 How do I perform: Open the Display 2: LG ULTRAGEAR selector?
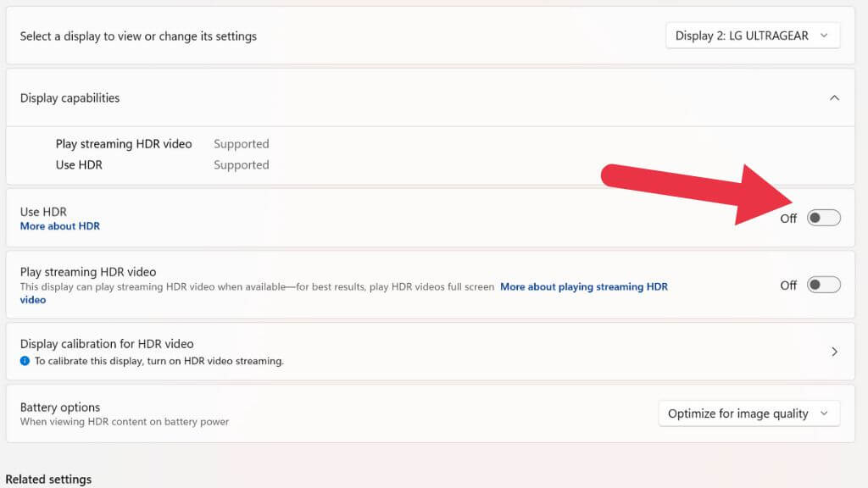pyautogui.click(x=752, y=35)
